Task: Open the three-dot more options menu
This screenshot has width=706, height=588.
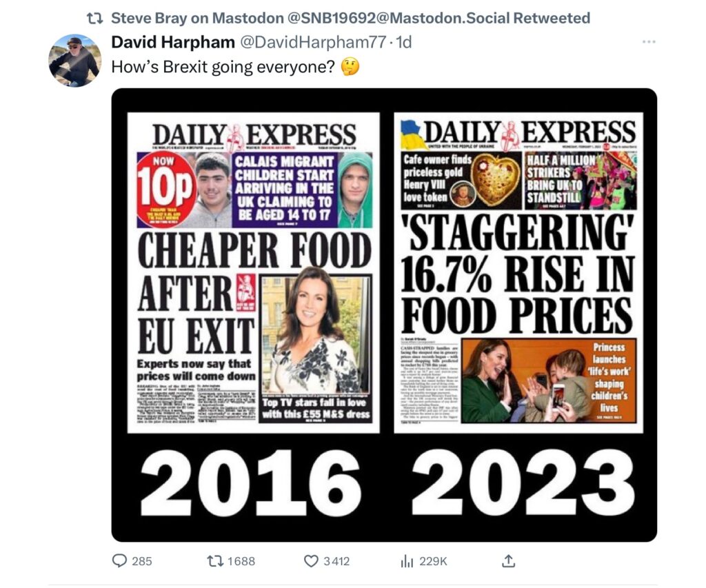Action: tap(649, 42)
